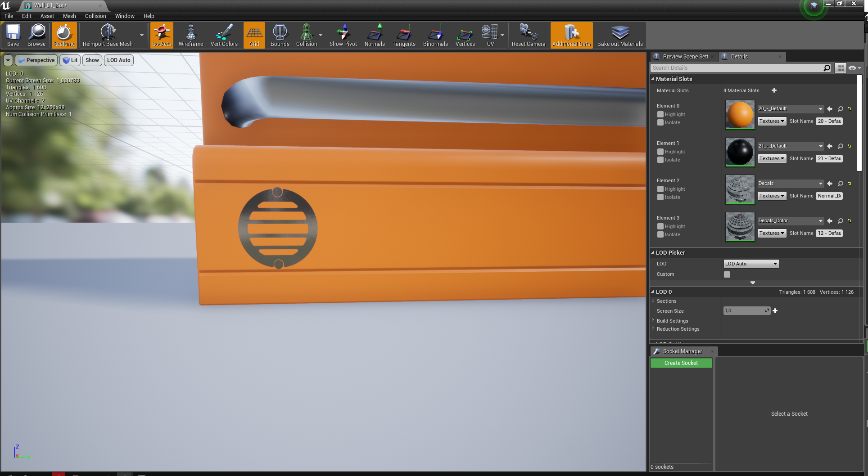The height and width of the screenshot is (476, 868).
Task: Display mesh Tangents
Action: coord(404,35)
